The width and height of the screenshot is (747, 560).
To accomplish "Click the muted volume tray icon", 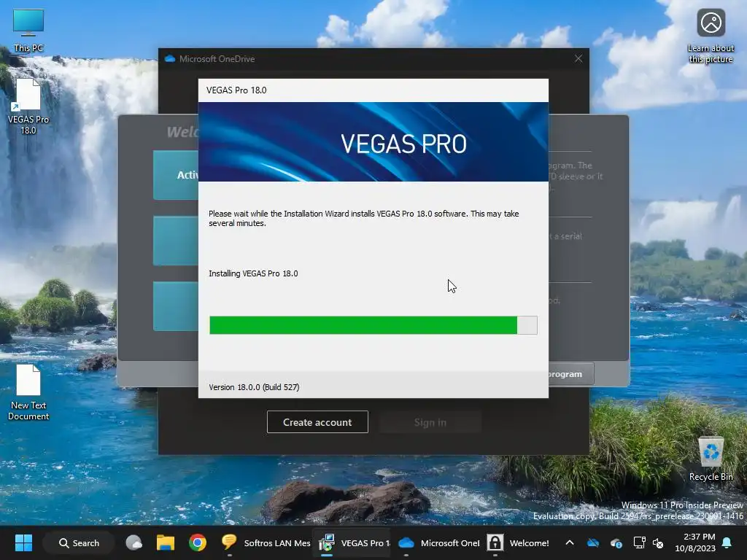I will click(658, 542).
